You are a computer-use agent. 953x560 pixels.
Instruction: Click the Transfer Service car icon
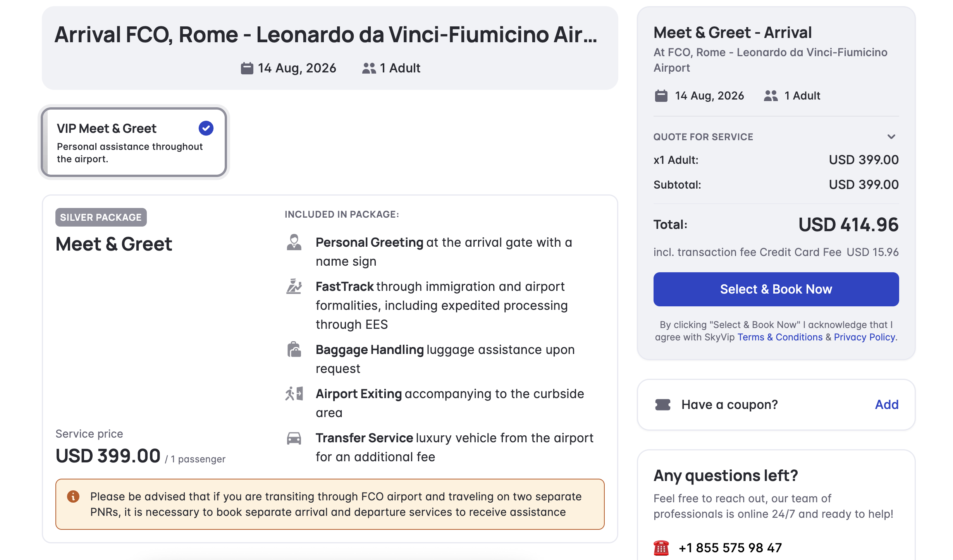(x=294, y=438)
